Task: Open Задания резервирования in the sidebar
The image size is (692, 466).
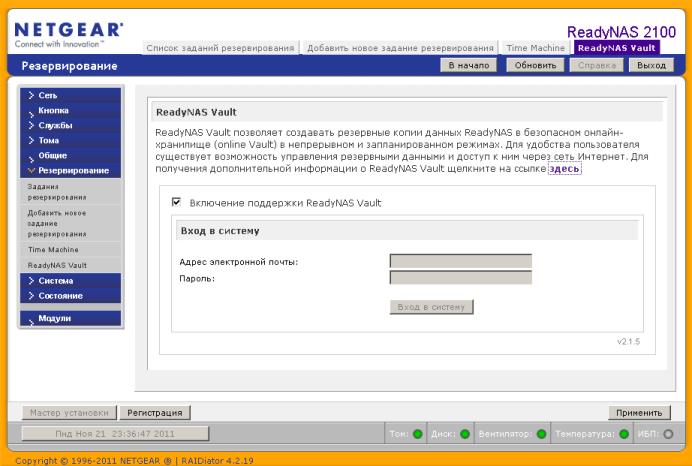Action: click(70, 192)
